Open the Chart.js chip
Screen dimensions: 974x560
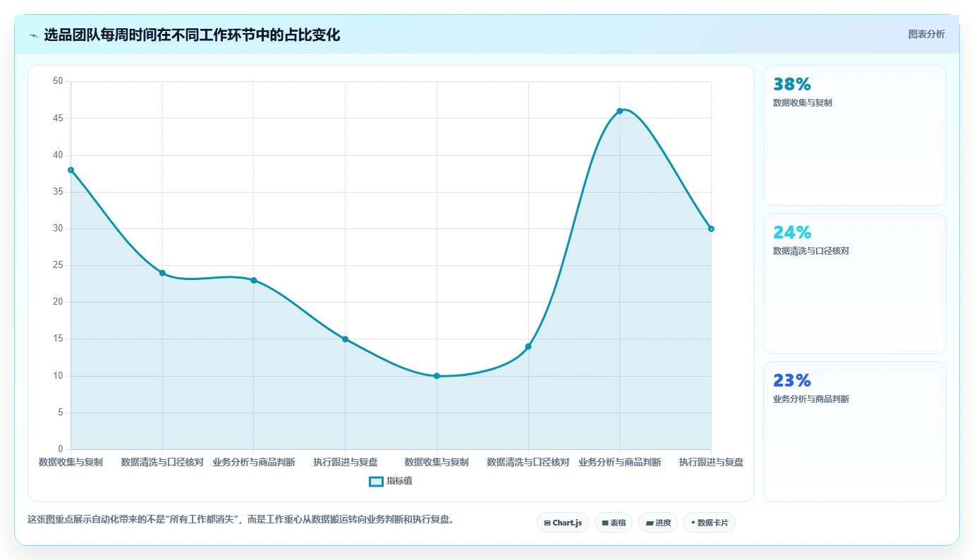pyautogui.click(x=563, y=523)
